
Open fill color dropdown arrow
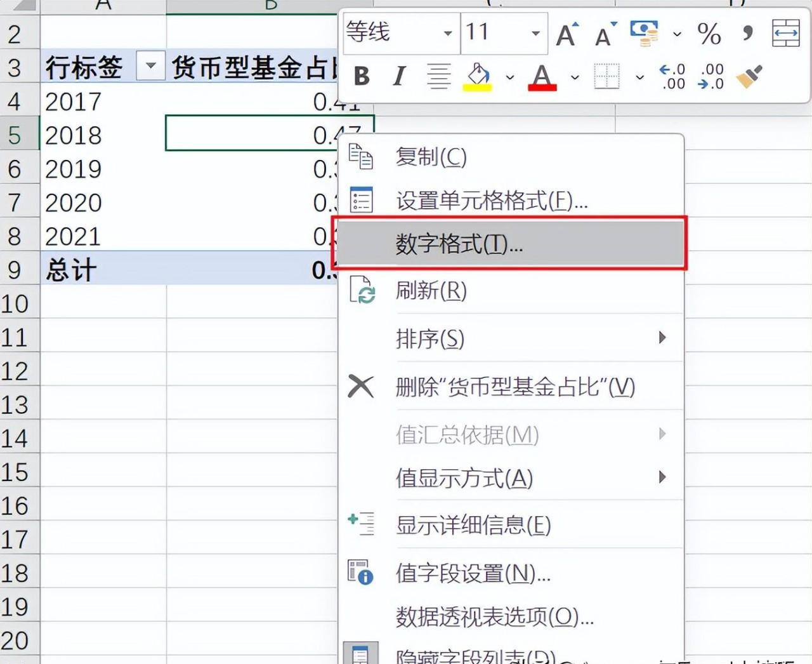pyautogui.click(x=510, y=77)
